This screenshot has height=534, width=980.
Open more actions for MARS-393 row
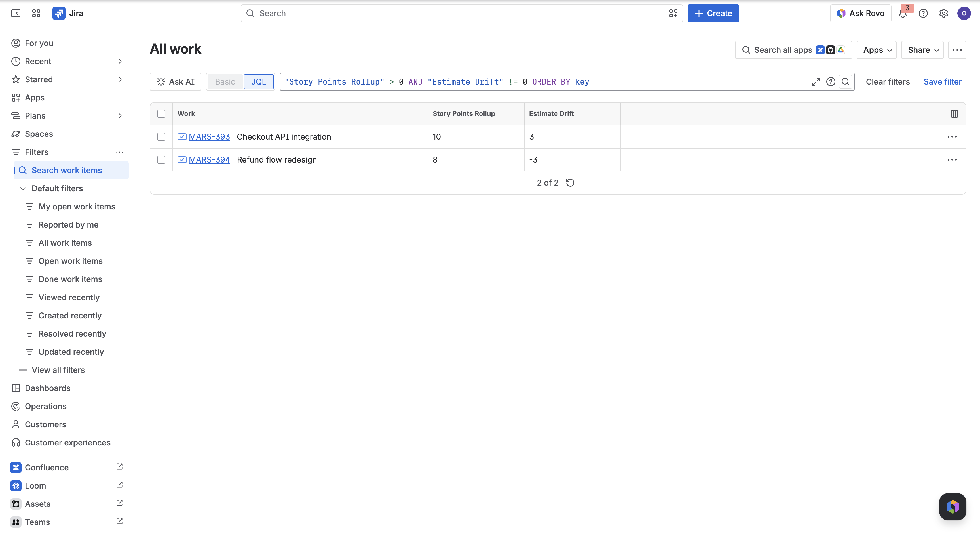952,137
